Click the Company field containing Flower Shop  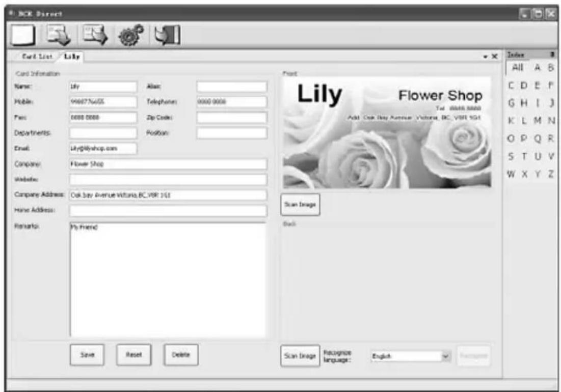[168, 164]
